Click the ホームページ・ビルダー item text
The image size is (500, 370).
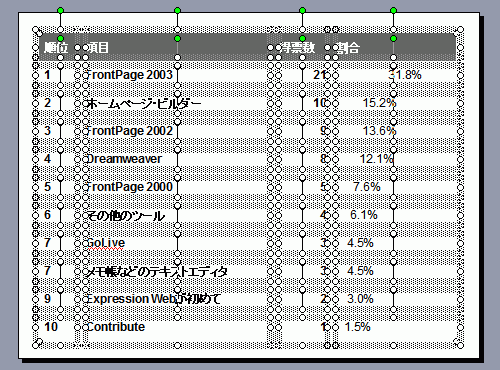click(x=144, y=103)
